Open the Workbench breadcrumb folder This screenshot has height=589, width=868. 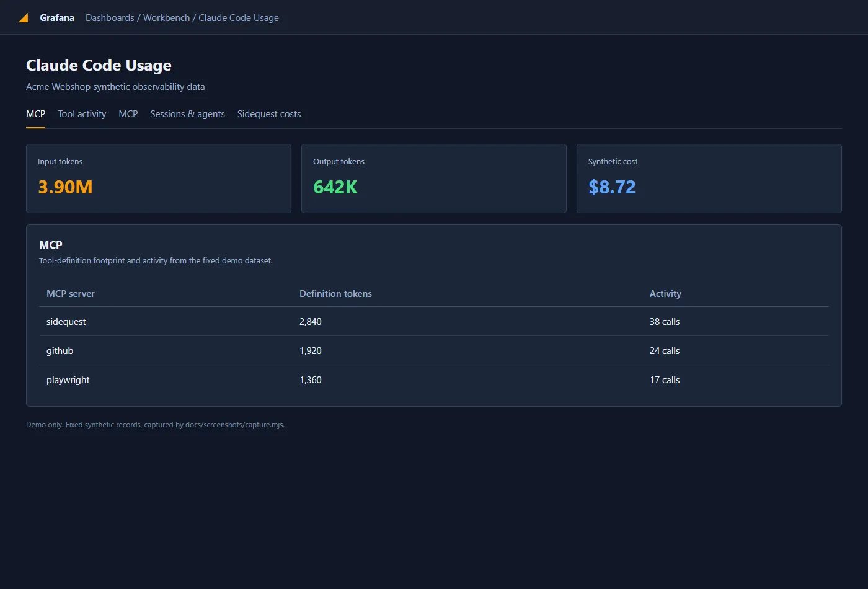point(166,18)
